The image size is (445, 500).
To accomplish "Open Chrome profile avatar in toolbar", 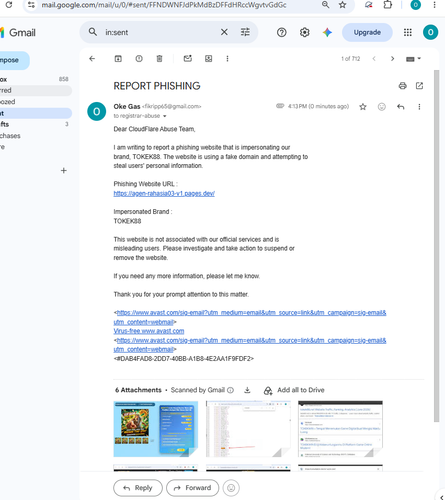I will click(415, 5).
